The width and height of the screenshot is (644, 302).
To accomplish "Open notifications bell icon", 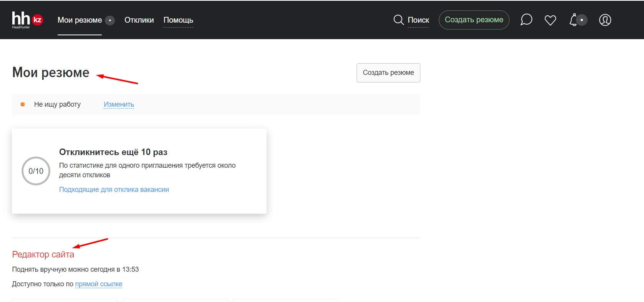I will pyautogui.click(x=574, y=20).
